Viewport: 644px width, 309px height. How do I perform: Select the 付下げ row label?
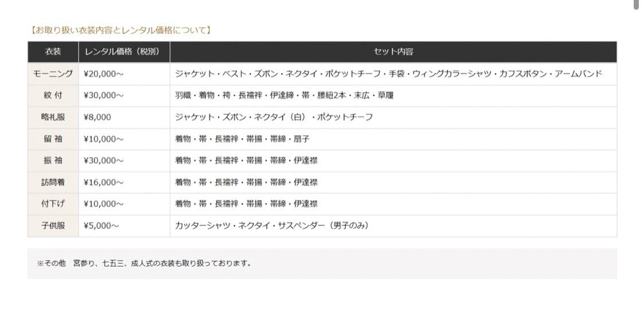coord(53,204)
